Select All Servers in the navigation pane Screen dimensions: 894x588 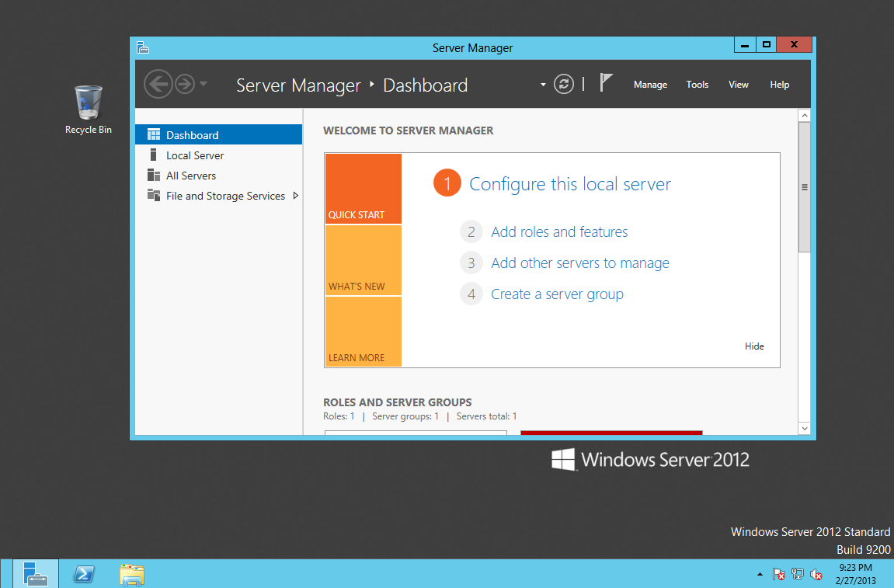[219, 176]
